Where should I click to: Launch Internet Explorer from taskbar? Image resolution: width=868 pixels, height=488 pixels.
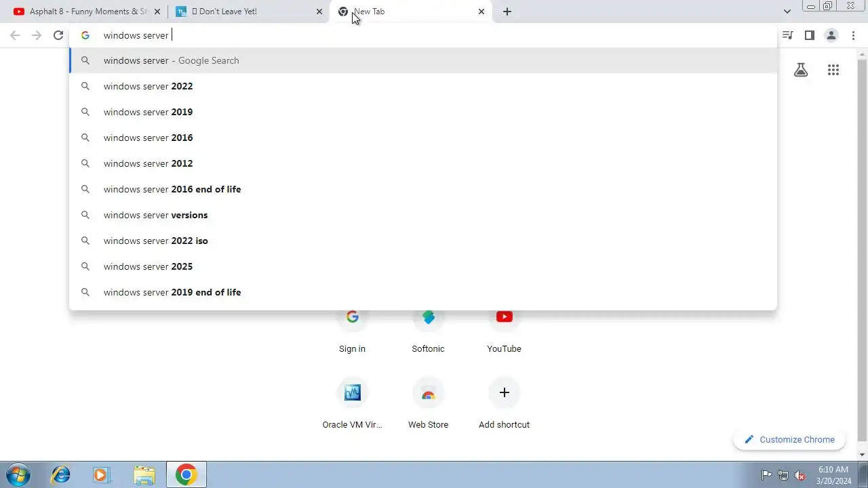tap(61, 474)
